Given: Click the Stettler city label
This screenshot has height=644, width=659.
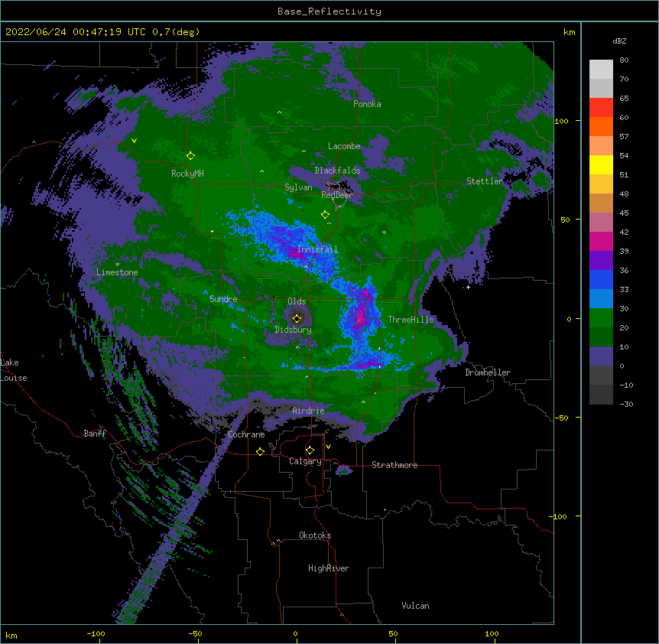Looking at the screenshot, I should coord(485,181).
